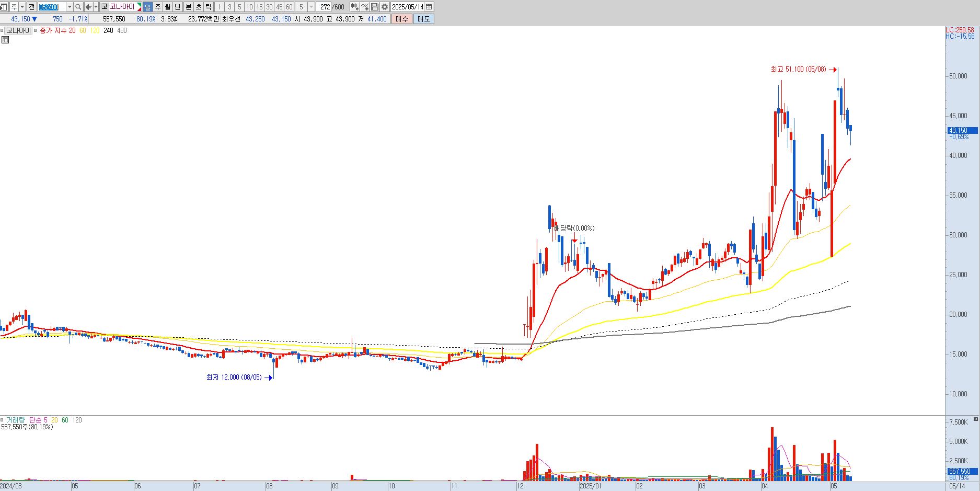980x491 pixels.
Task: Click the red 종가 지수 20 legend
Action: [57, 30]
